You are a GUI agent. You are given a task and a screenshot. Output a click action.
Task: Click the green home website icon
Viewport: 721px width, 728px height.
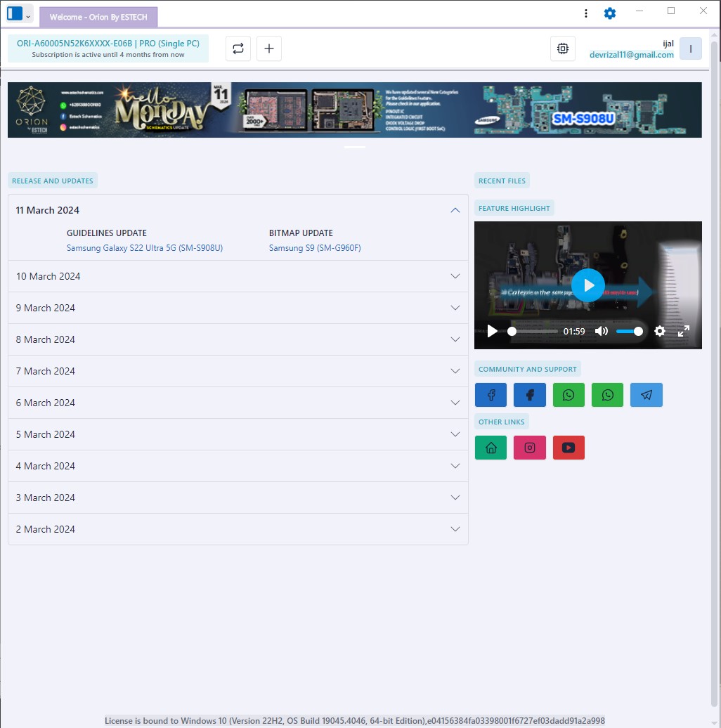491,448
